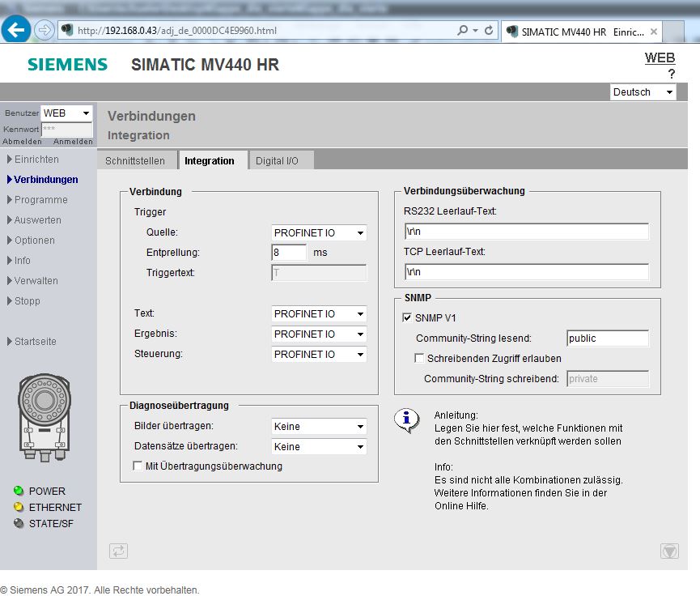Image resolution: width=700 pixels, height=613 pixels.
Task: Open the Bilder übertragen dropdown
Action: [x=319, y=427]
